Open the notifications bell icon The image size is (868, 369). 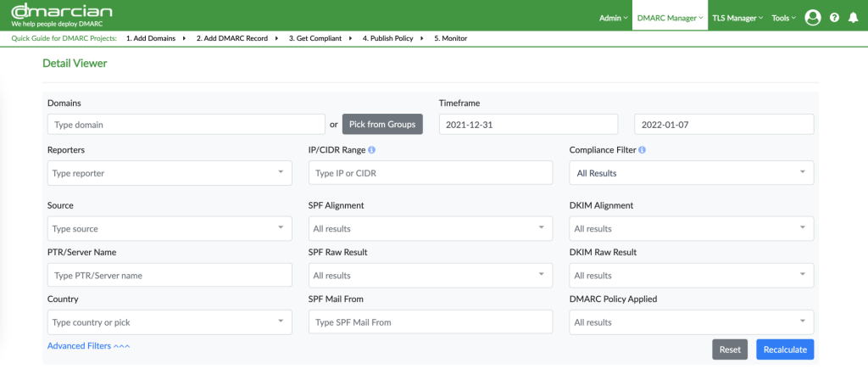pyautogui.click(x=853, y=18)
